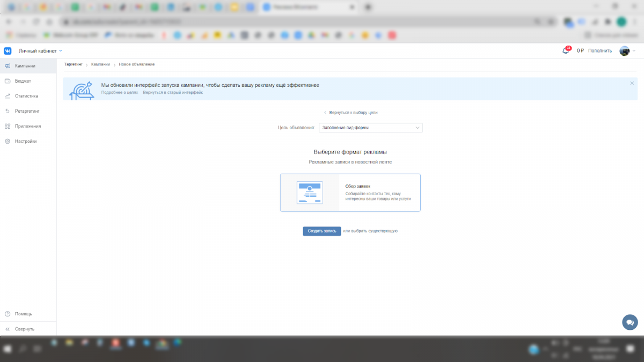Open Помощь in the sidebar
Image resolution: width=644 pixels, height=362 pixels.
(23, 314)
